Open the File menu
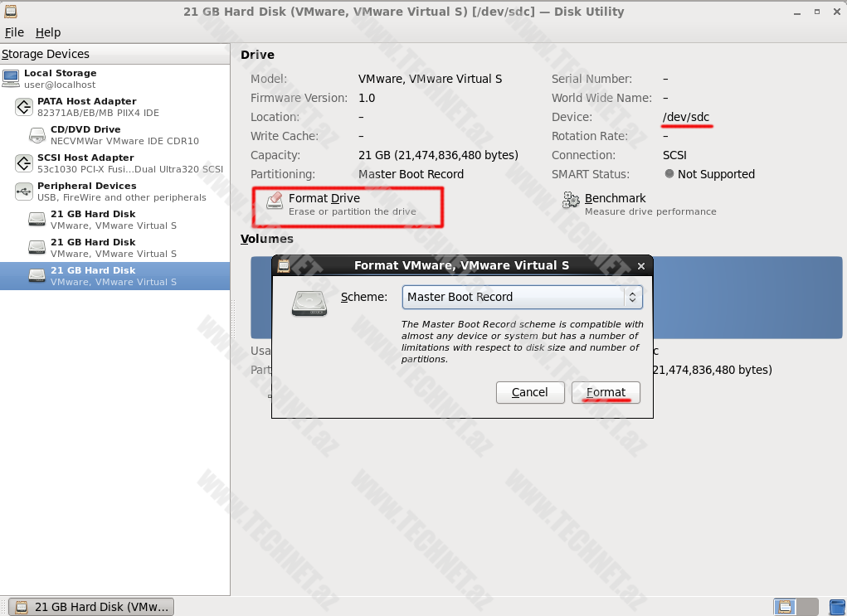This screenshot has width=847, height=616. click(x=14, y=32)
